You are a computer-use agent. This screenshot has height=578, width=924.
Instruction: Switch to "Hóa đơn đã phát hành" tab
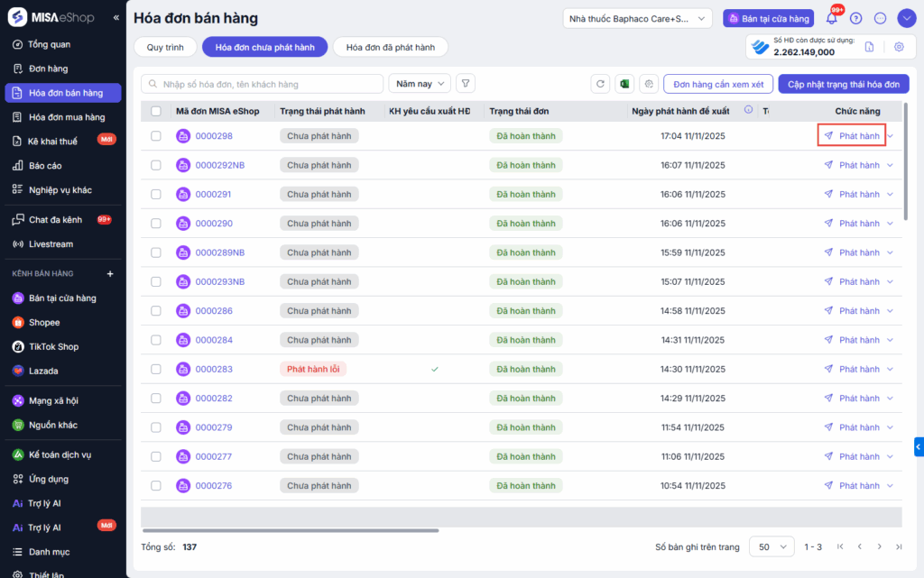[390, 47]
